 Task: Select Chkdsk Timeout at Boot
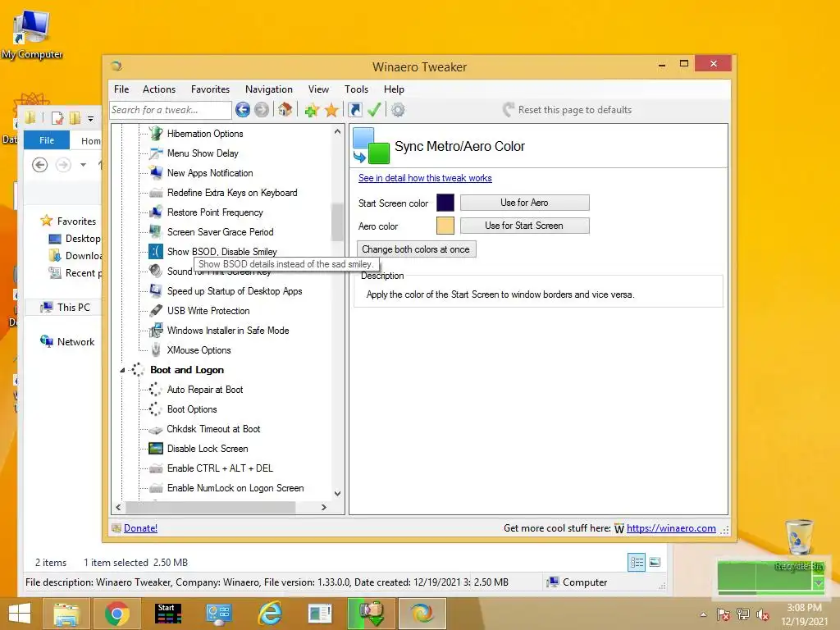213,428
